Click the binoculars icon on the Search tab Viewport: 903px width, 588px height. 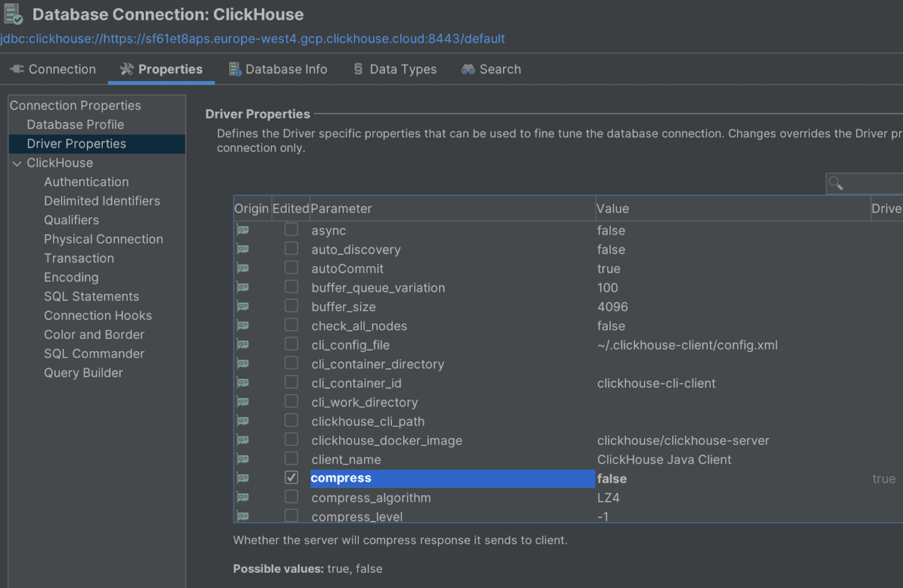[x=465, y=69]
